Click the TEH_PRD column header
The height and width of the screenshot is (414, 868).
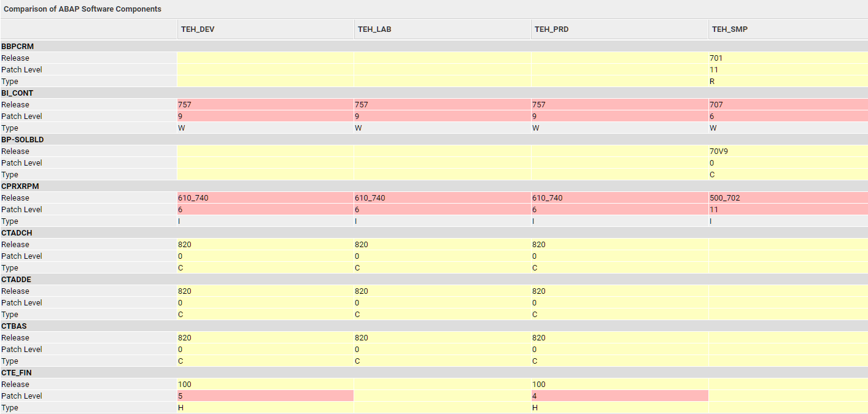(x=551, y=29)
